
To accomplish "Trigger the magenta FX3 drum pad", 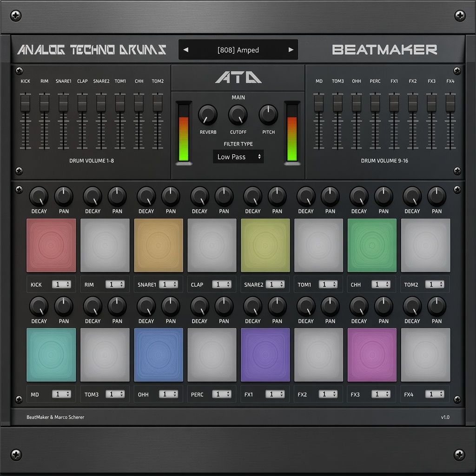I will click(372, 355).
